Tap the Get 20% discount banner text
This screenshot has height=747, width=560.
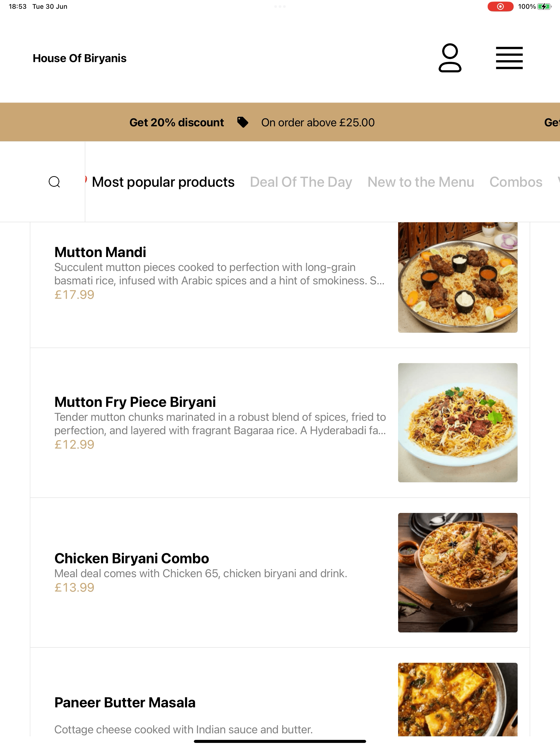177,122
